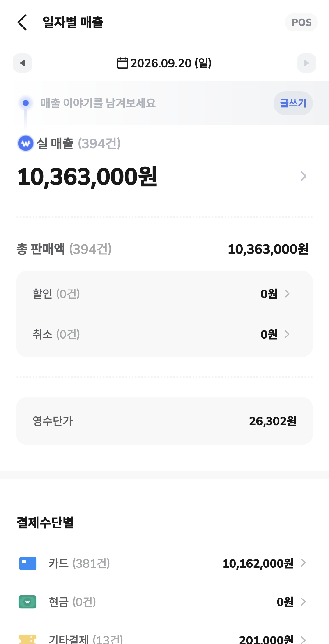This screenshot has height=644, width=329.
Task: Tap the green cash icon
Action: pos(27,602)
